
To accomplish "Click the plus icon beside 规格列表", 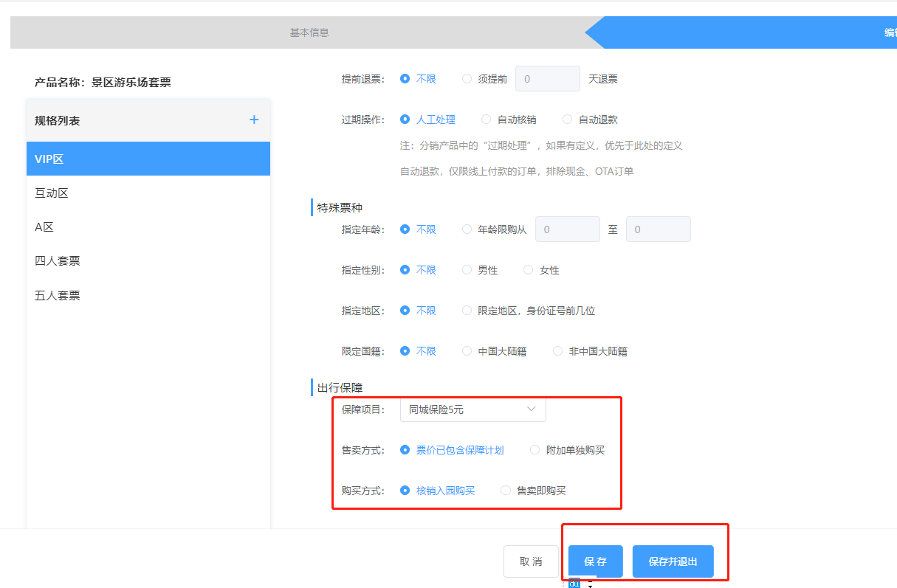I will 254,120.
